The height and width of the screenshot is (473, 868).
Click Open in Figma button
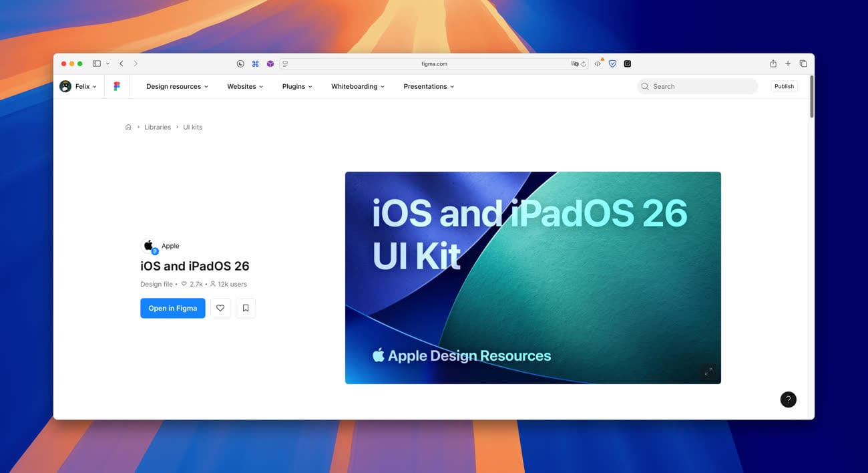[173, 308]
